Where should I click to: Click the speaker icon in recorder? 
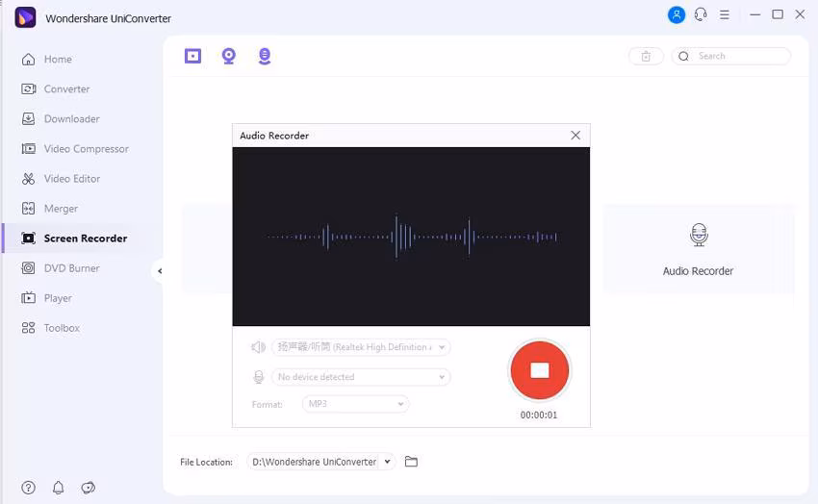(258, 347)
